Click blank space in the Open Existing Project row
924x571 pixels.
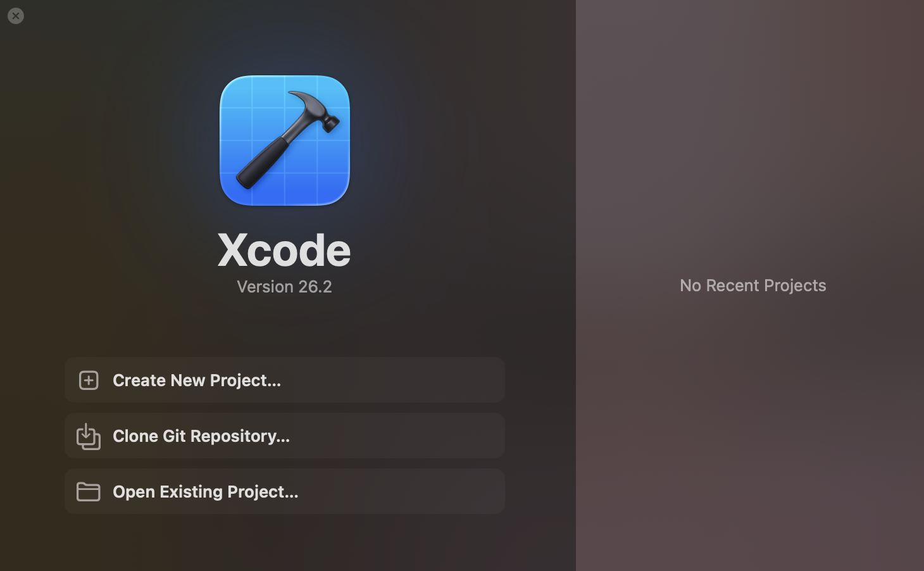point(402,491)
